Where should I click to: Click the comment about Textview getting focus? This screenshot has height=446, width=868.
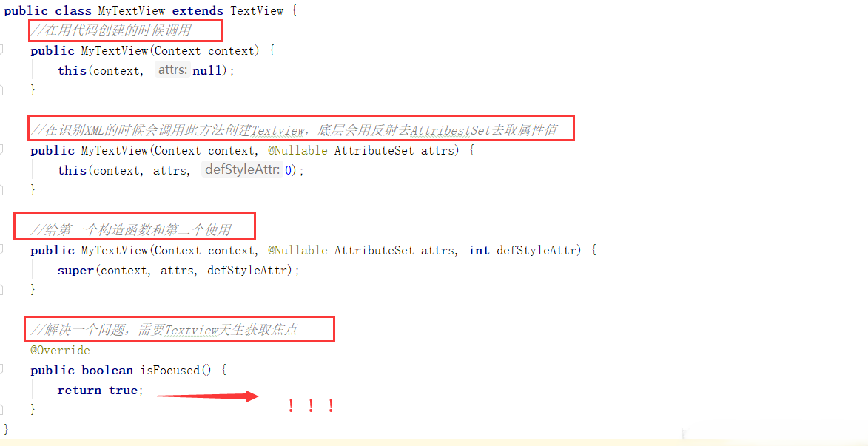(164, 330)
